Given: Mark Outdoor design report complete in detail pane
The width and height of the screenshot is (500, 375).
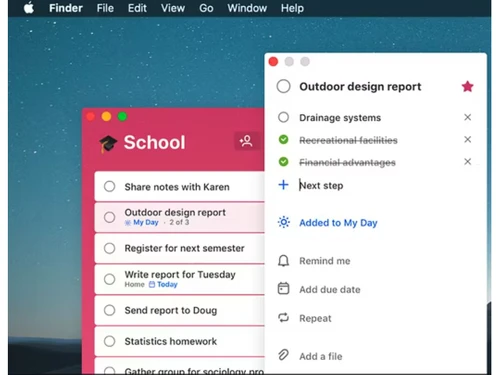Looking at the screenshot, I should [x=283, y=86].
